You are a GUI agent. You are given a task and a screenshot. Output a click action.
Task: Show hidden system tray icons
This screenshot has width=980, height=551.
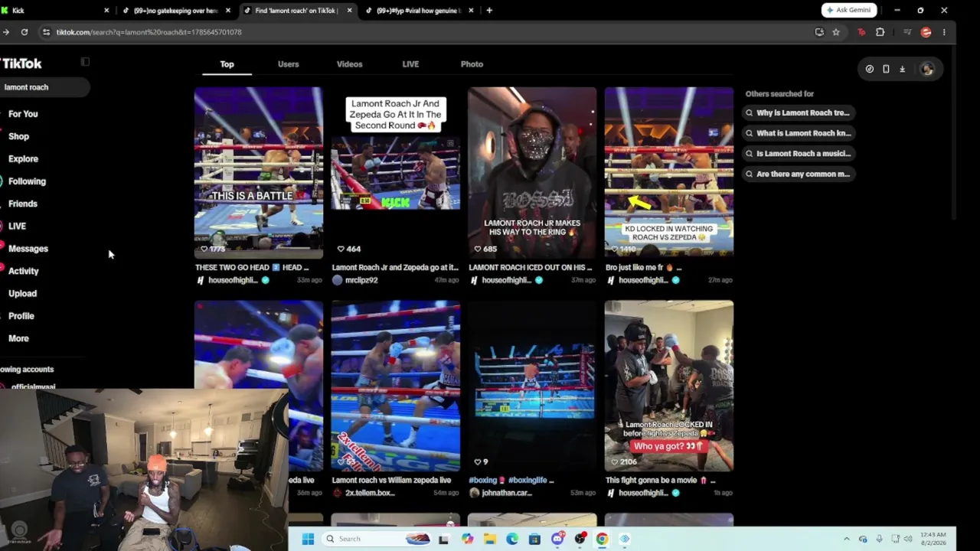click(x=846, y=539)
